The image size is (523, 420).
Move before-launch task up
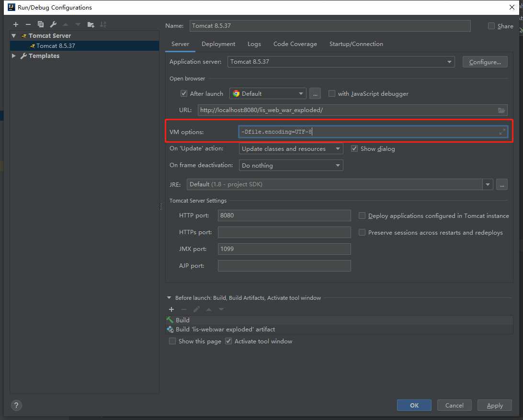[x=209, y=309]
